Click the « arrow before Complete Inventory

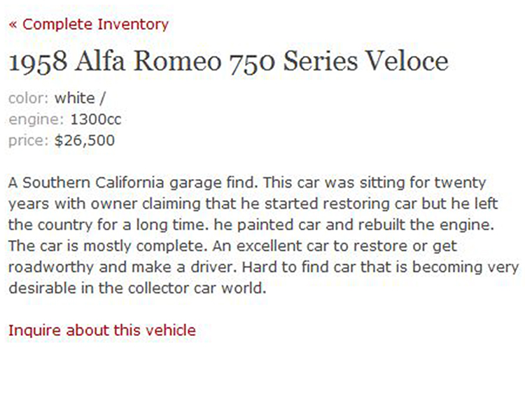[x=13, y=24]
